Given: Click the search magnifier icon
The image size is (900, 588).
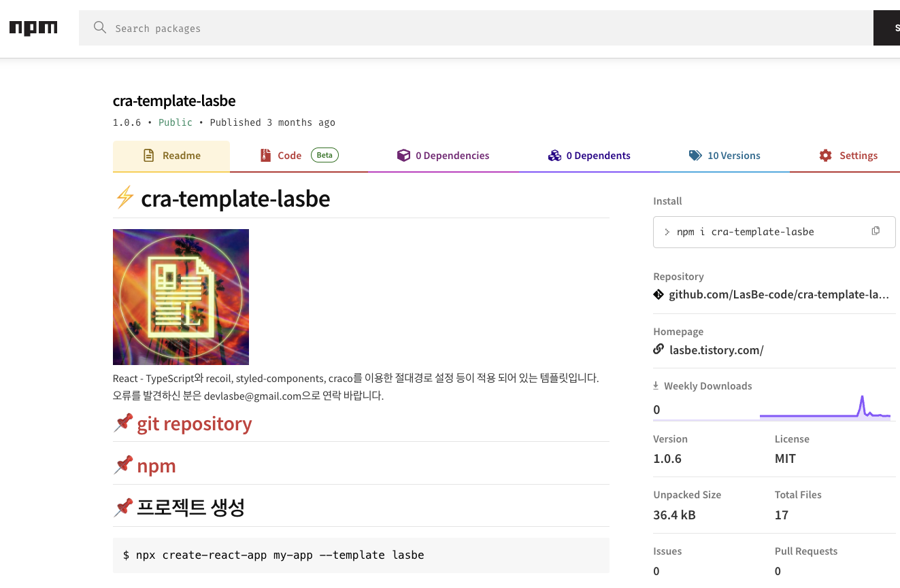Looking at the screenshot, I should 100,28.
